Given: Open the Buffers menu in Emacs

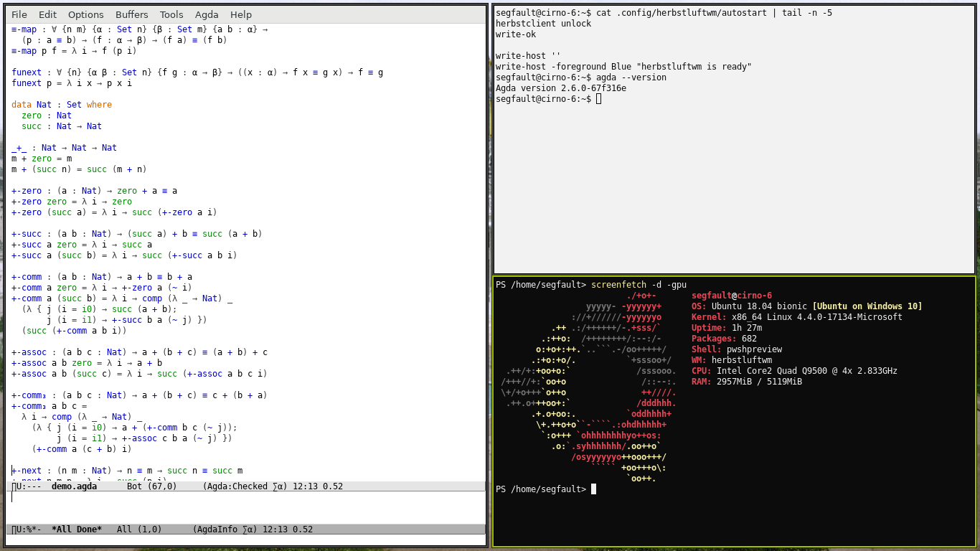Looking at the screenshot, I should 132,14.
